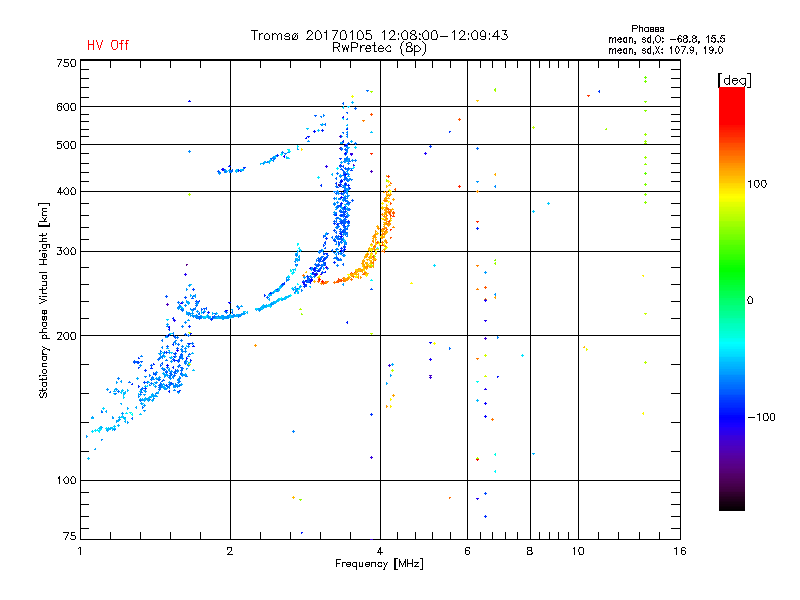This screenshot has height=600, width=800.
Task: Click the x-axis tick label '2'
Action: click(x=230, y=551)
